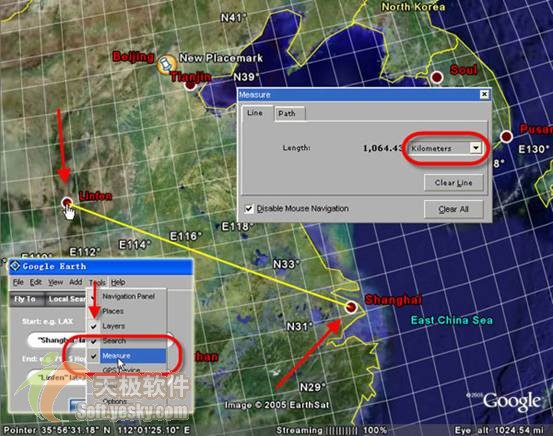The width and height of the screenshot is (553, 436).
Task: Open the View menu
Action: 56,282
